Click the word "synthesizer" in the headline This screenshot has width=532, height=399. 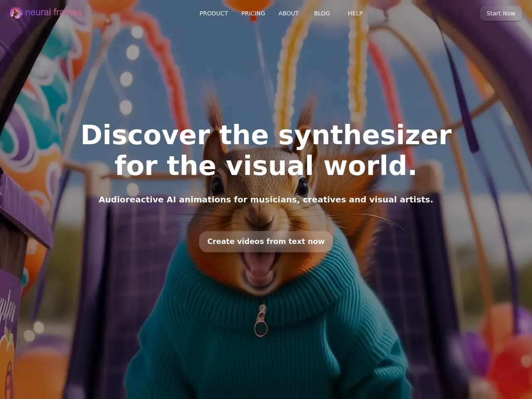pyautogui.click(x=365, y=135)
